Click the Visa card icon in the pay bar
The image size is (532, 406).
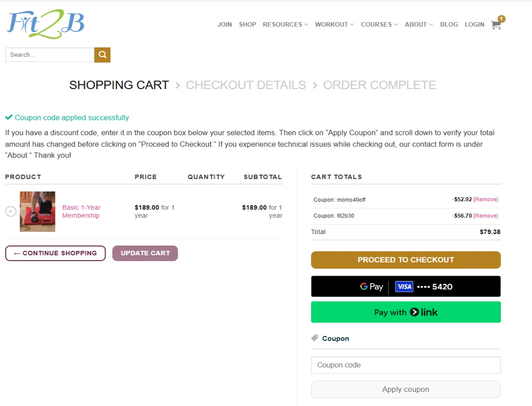pos(404,286)
